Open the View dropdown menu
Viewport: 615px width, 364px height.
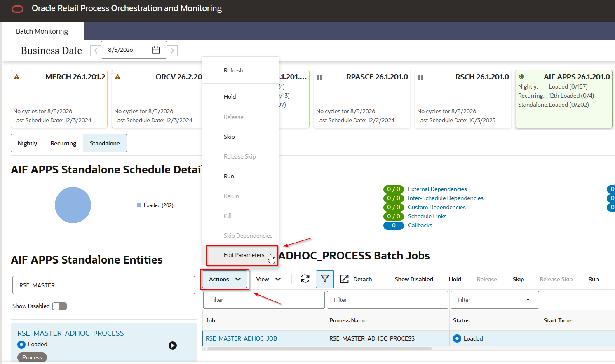(268, 279)
